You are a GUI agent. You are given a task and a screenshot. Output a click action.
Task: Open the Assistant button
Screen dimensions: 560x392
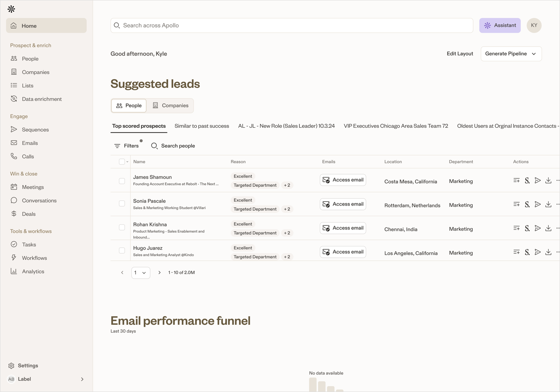pyautogui.click(x=500, y=26)
